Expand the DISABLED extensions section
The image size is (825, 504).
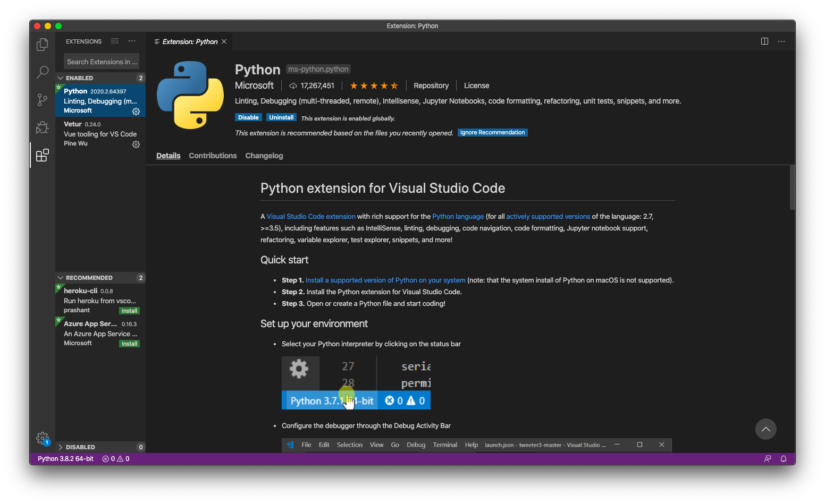(x=100, y=447)
